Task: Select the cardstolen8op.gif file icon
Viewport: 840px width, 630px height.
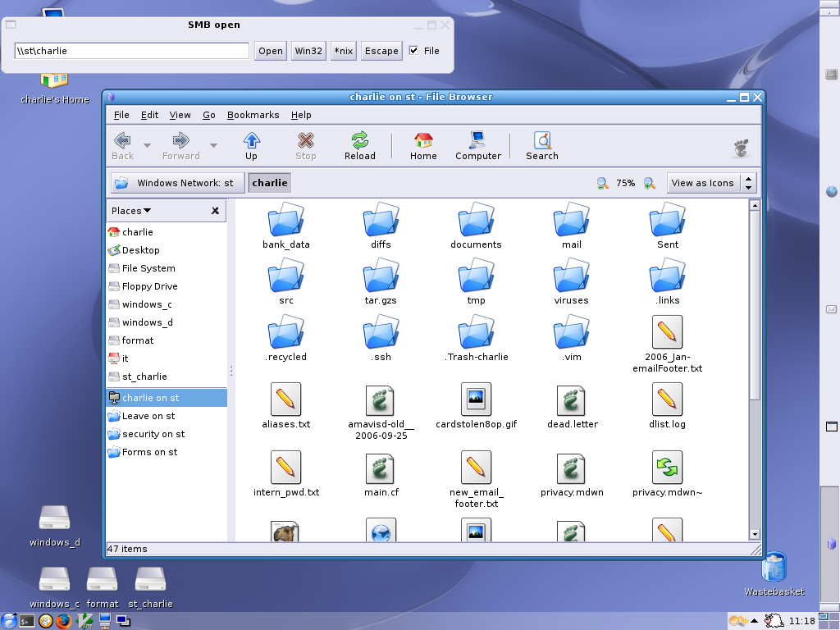Action: click(x=476, y=399)
